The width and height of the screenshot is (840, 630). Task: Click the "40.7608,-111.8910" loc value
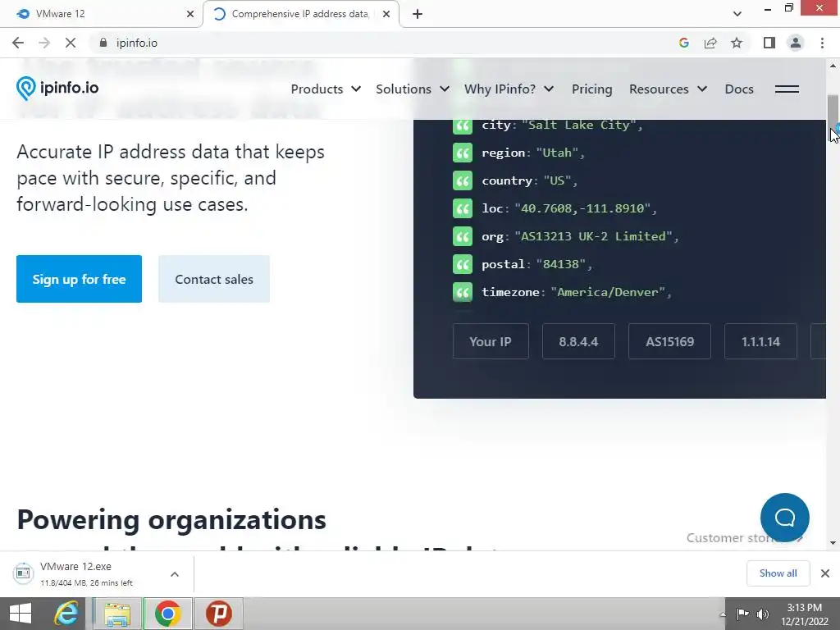click(582, 208)
